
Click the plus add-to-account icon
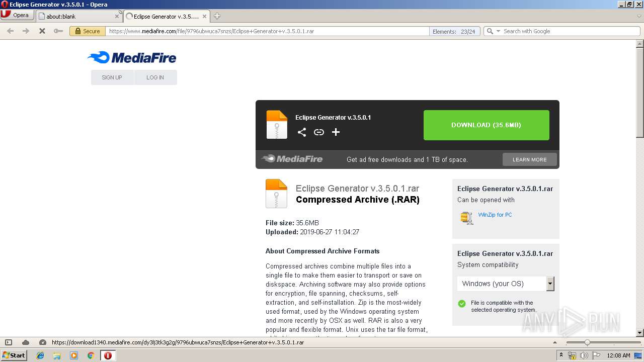click(x=336, y=132)
